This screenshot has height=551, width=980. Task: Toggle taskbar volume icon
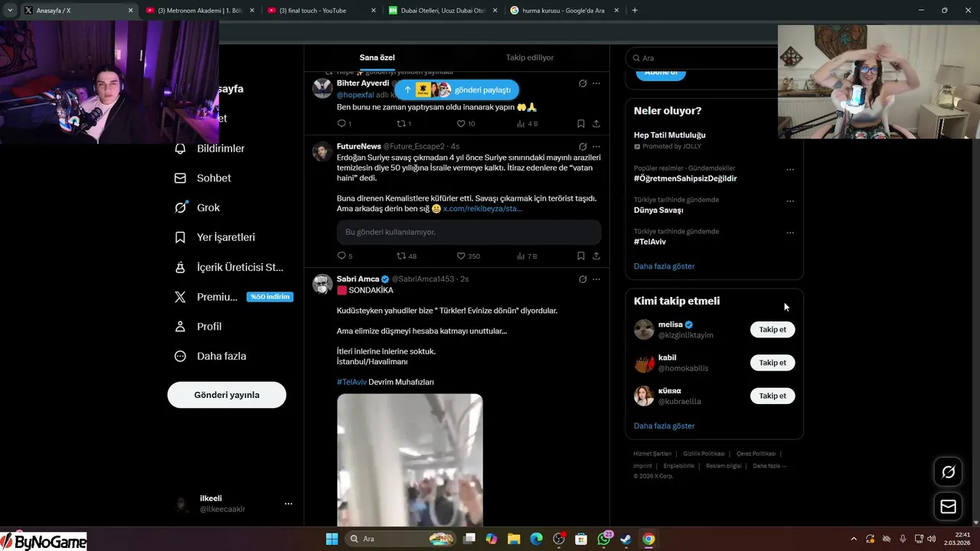[x=931, y=539]
